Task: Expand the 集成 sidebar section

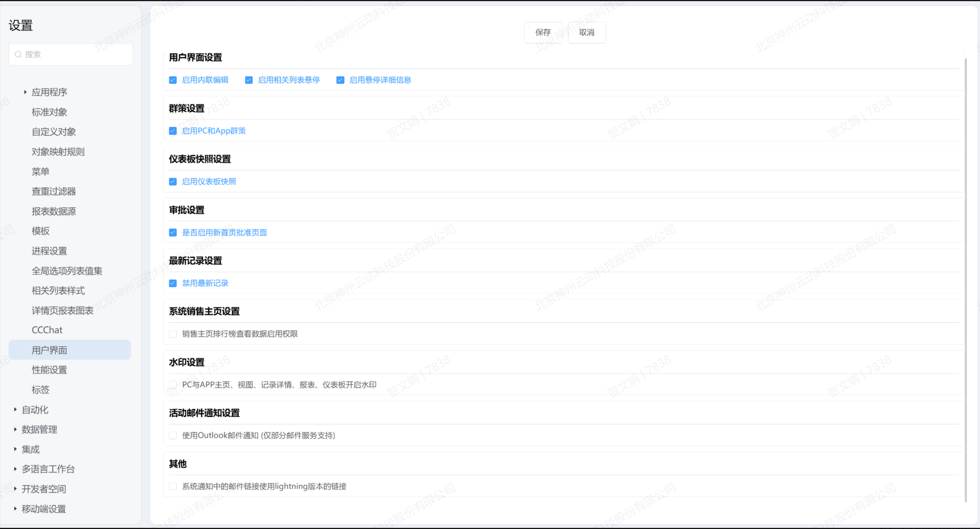Action: pos(16,449)
